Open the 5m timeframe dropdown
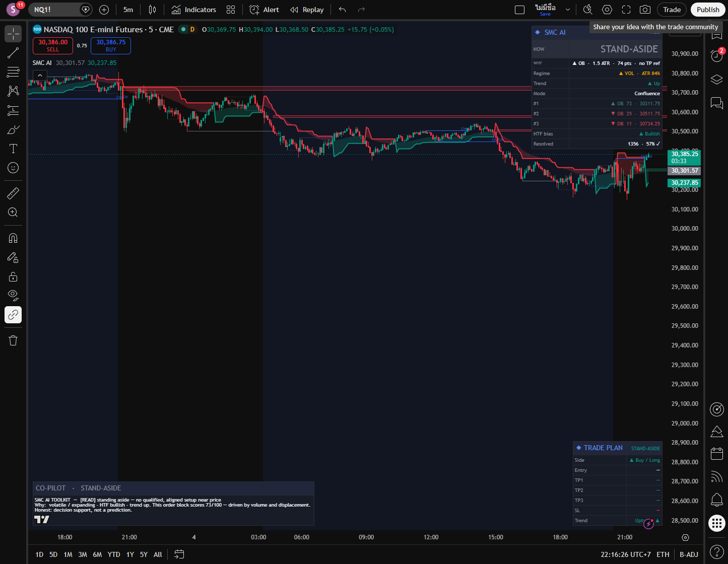The image size is (728, 564). click(x=128, y=10)
